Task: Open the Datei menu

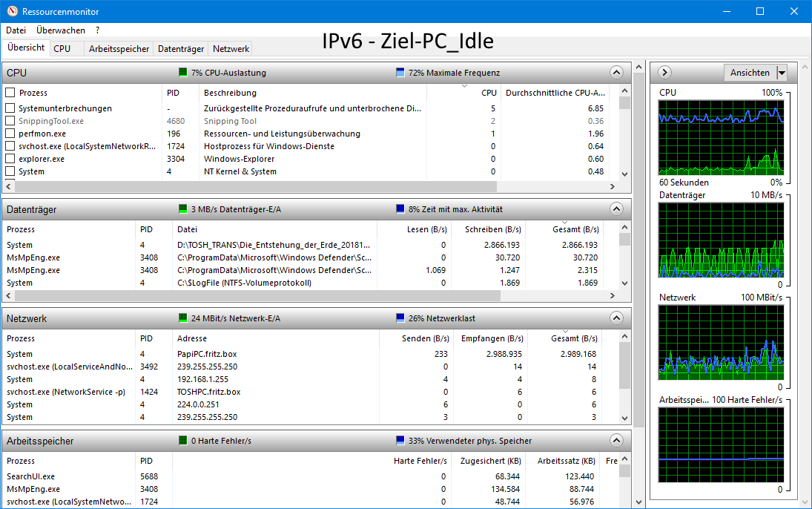Action: click(16, 30)
